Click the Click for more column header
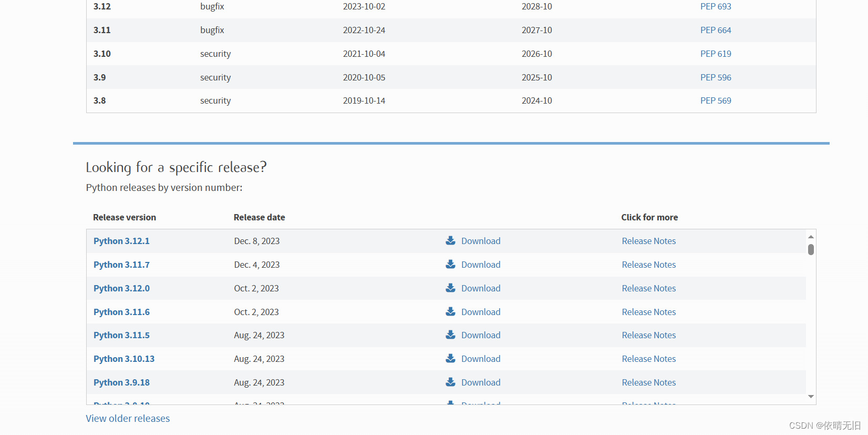This screenshot has height=435, width=868. tap(649, 217)
